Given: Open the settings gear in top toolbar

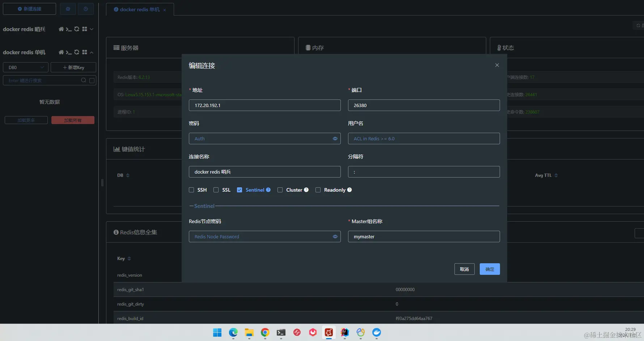Looking at the screenshot, I should 68,9.
